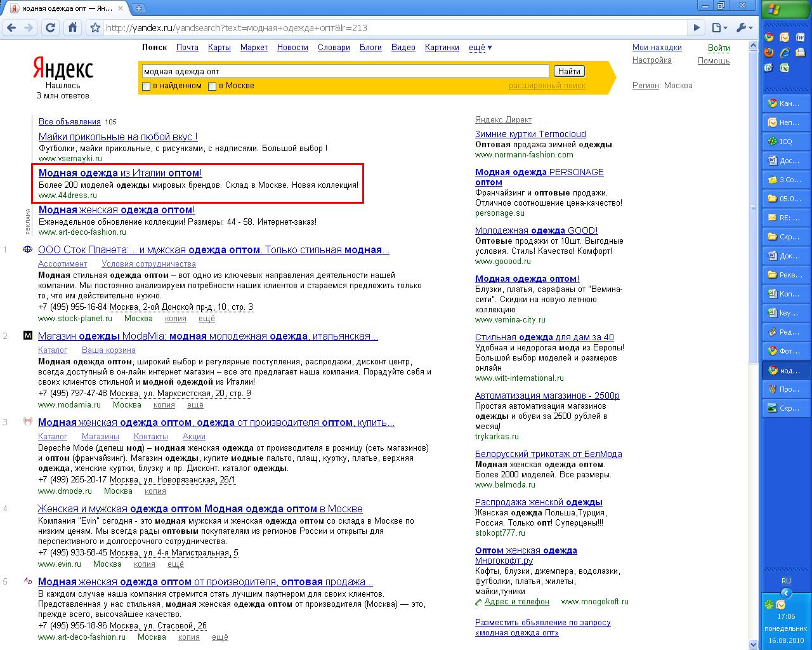Expand hidden tray icons arrow
The height and width of the screenshot is (650, 812).
pyautogui.click(x=786, y=593)
